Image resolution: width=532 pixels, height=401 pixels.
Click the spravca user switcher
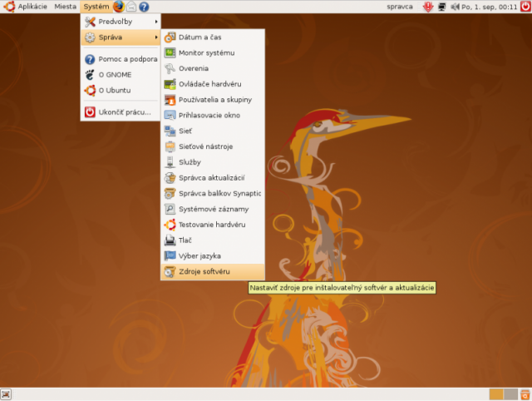(x=400, y=7)
